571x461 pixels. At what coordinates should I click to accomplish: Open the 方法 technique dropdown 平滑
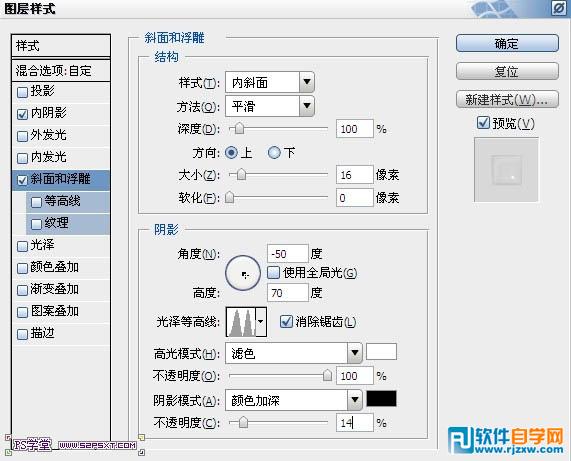(270, 106)
